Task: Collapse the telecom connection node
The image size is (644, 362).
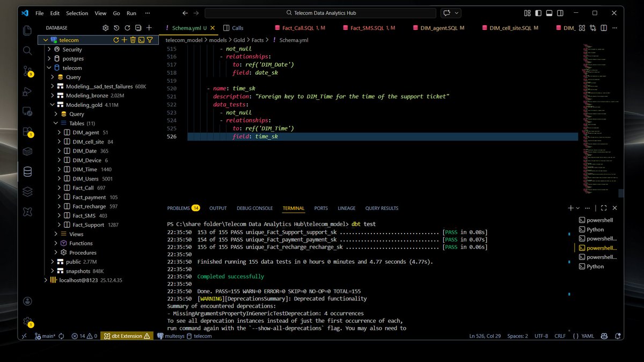Action: coord(46,40)
